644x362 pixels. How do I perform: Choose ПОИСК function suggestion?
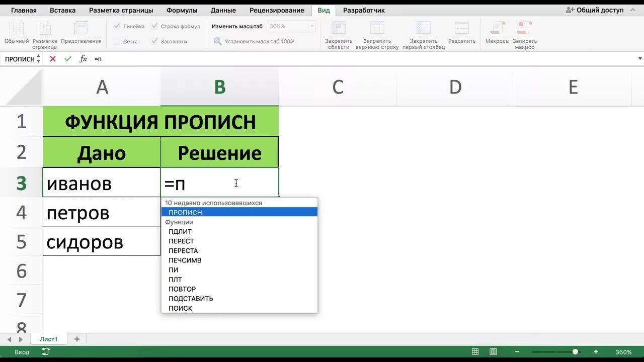click(239, 308)
